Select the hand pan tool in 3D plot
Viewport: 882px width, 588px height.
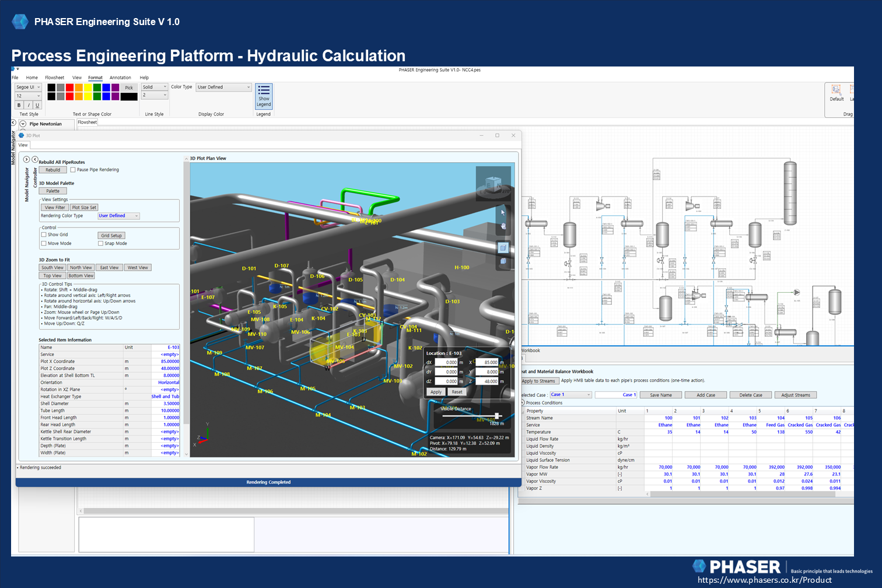[x=503, y=226]
